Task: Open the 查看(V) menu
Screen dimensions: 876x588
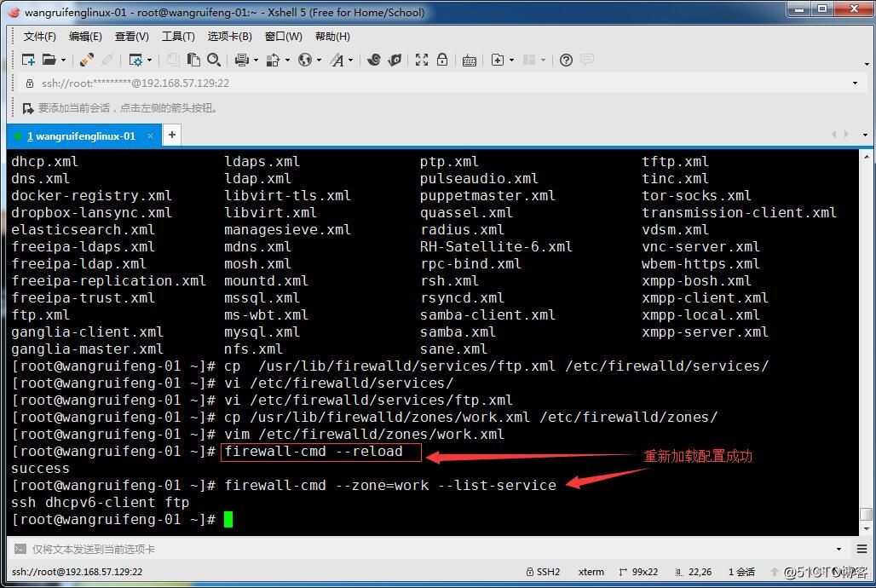Action: pyautogui.click(x=132, y=37)
